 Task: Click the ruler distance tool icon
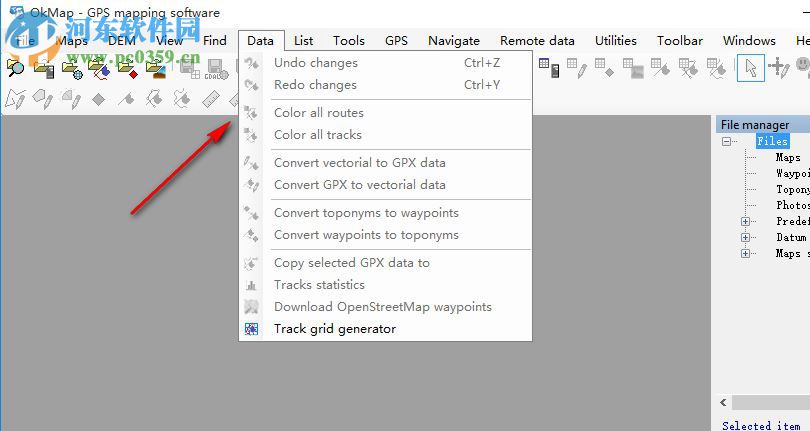(210, 99)
